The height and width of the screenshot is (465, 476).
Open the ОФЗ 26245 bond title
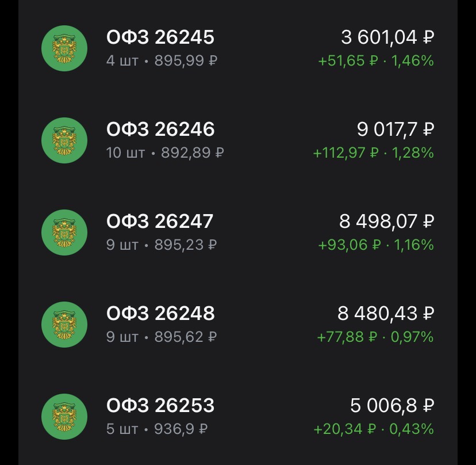point(160,37)
